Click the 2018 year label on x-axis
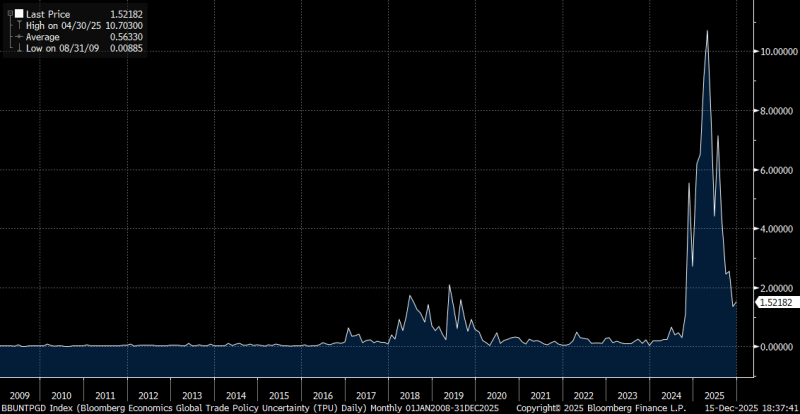The image size is (800, 414). tap(411, 396)
